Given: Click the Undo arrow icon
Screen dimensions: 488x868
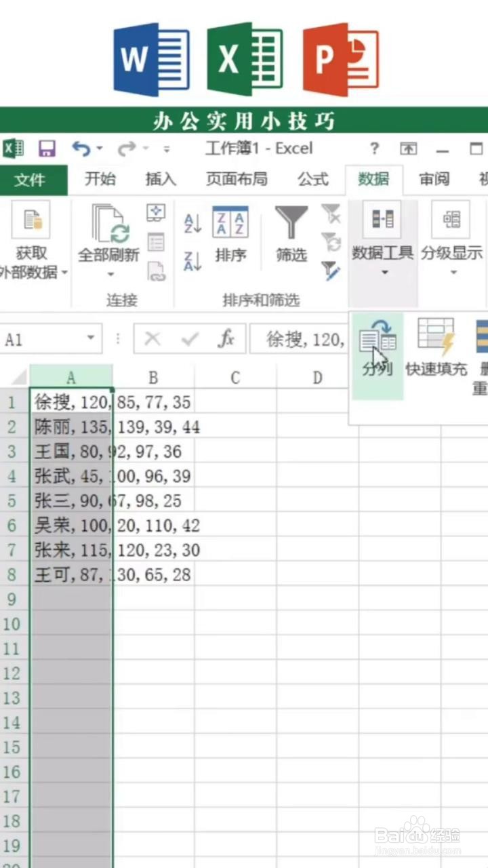Looking at the screenshot, I should click(x=81, y=149).
